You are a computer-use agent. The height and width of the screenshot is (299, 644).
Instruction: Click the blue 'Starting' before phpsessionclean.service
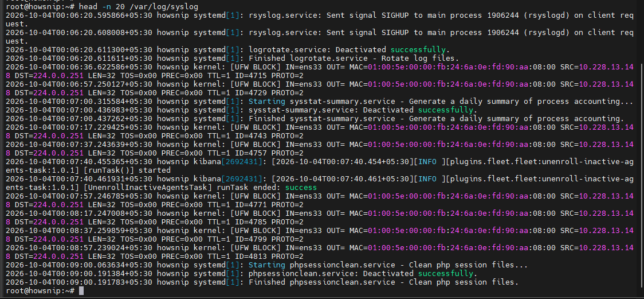[x=267, y=265]
